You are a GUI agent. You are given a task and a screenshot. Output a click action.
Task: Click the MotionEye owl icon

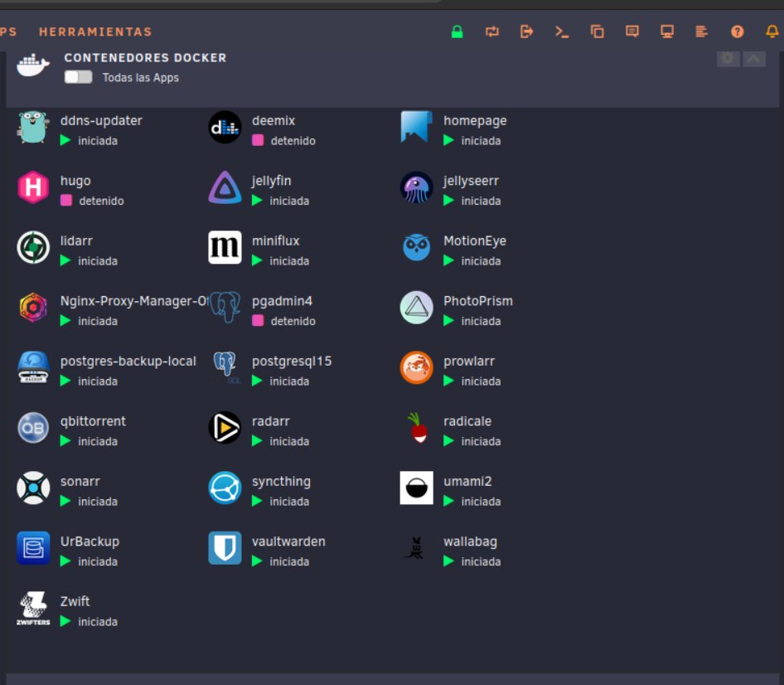pos(416,247)
